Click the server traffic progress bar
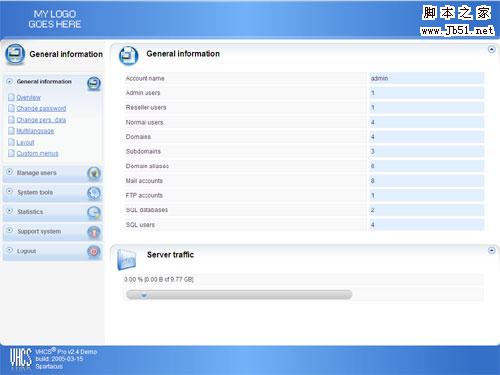 [239, 295]
